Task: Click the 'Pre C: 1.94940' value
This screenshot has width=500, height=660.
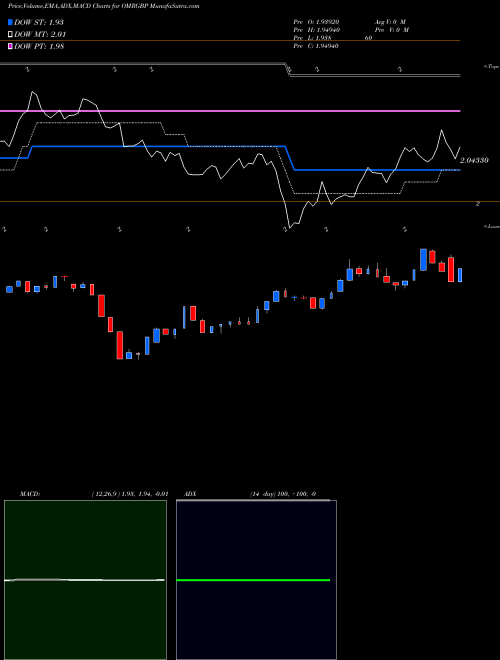Action: point(316,46)
